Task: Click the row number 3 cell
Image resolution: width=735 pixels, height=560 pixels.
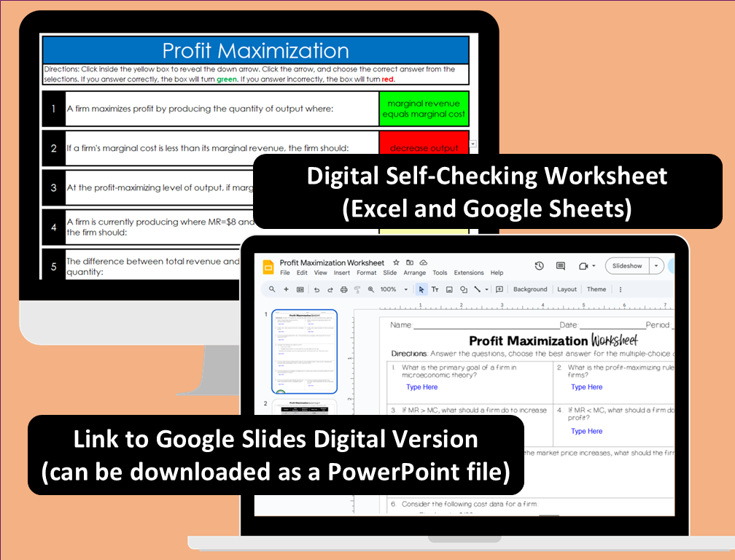Action: click(x=53, y=188)
